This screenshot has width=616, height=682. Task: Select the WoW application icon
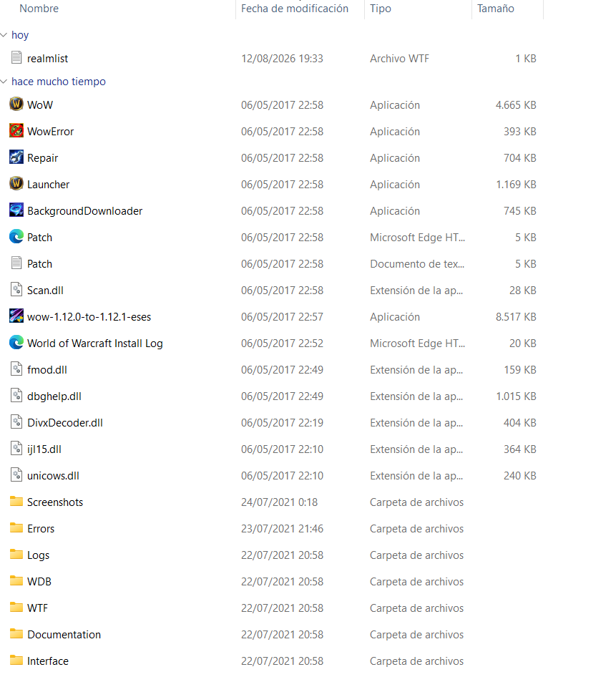click(x=16, y=104)
